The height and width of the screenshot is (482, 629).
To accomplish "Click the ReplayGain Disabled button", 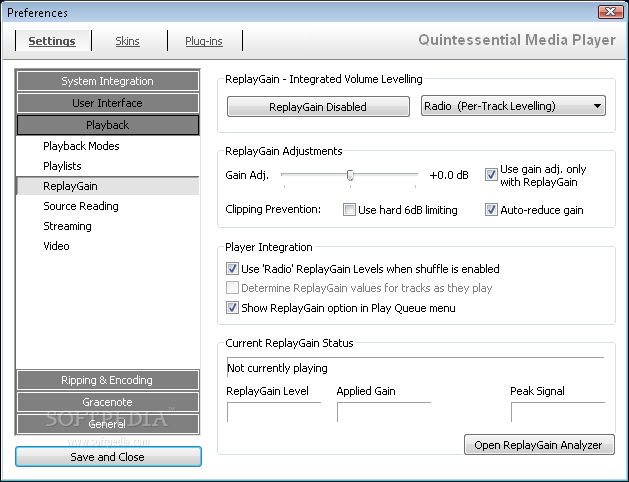I will click(x=318, y=107).
